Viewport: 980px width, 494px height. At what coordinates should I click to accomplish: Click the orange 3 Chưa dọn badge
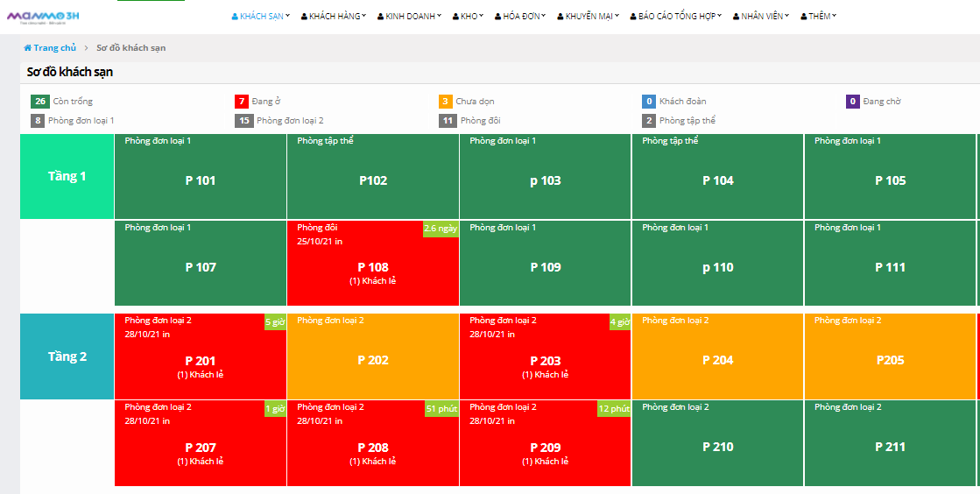coord(445,102)
